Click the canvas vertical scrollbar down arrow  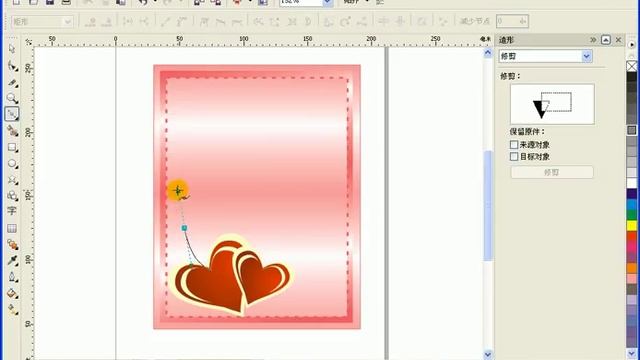click(488, 354)
